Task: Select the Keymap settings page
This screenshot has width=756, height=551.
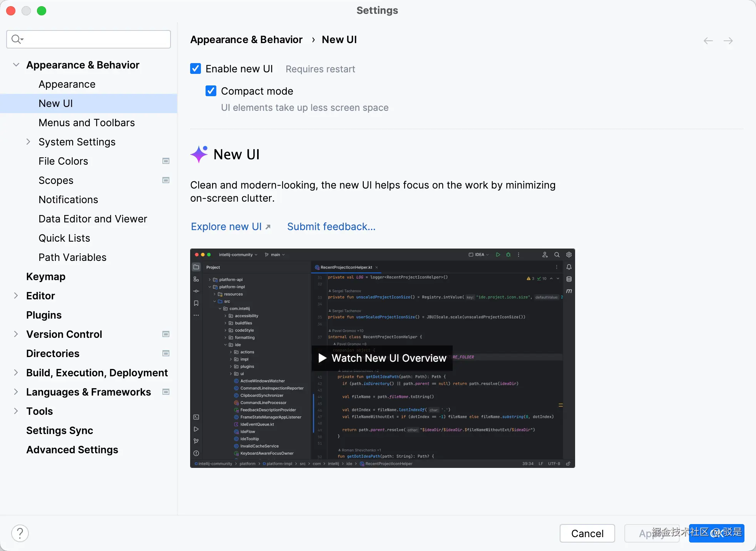Action: pyautogui.click(x=46, y=277)
